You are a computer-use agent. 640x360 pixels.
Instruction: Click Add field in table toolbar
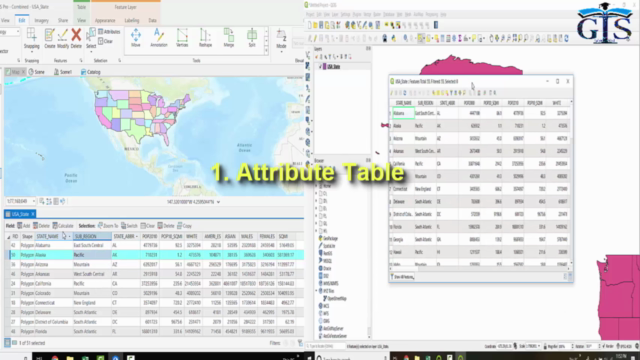24,226
